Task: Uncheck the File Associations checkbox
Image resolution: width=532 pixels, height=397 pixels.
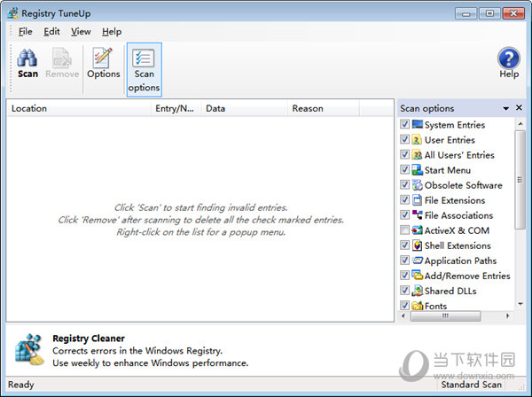Action: tap(404, 214)
